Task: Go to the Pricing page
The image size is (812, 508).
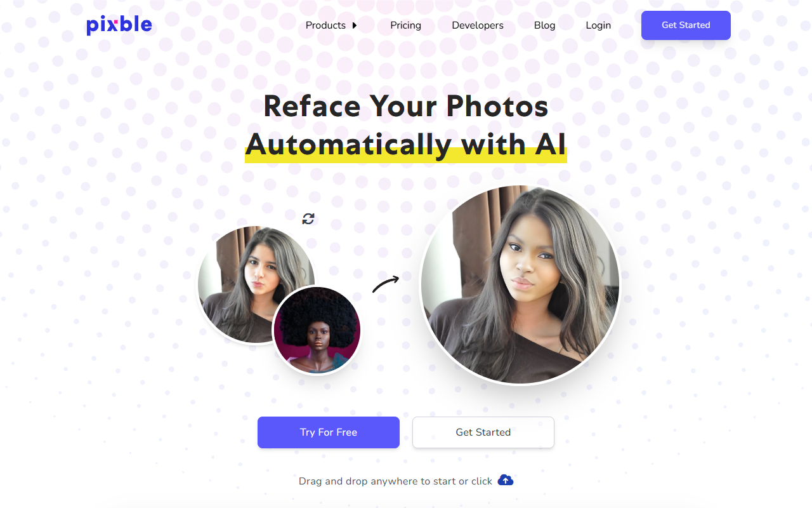Action: [x=406, y=25]
